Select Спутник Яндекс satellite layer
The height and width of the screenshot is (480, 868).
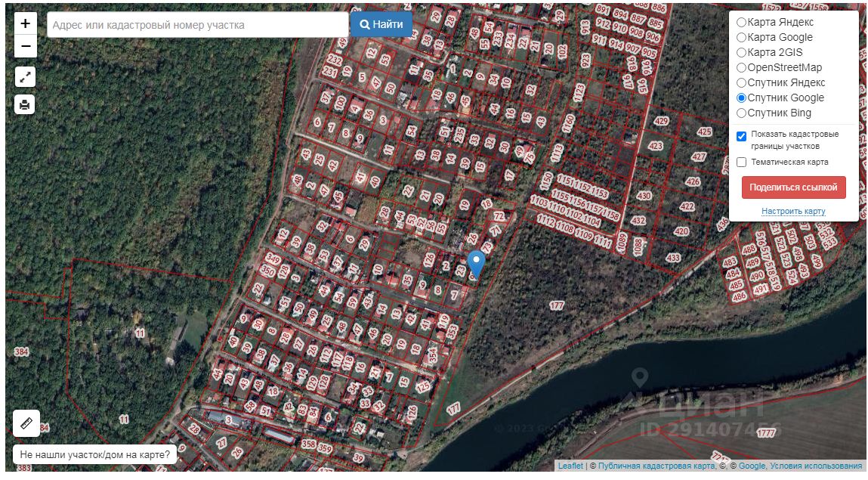pyautogui.click(x=780, y=82)
